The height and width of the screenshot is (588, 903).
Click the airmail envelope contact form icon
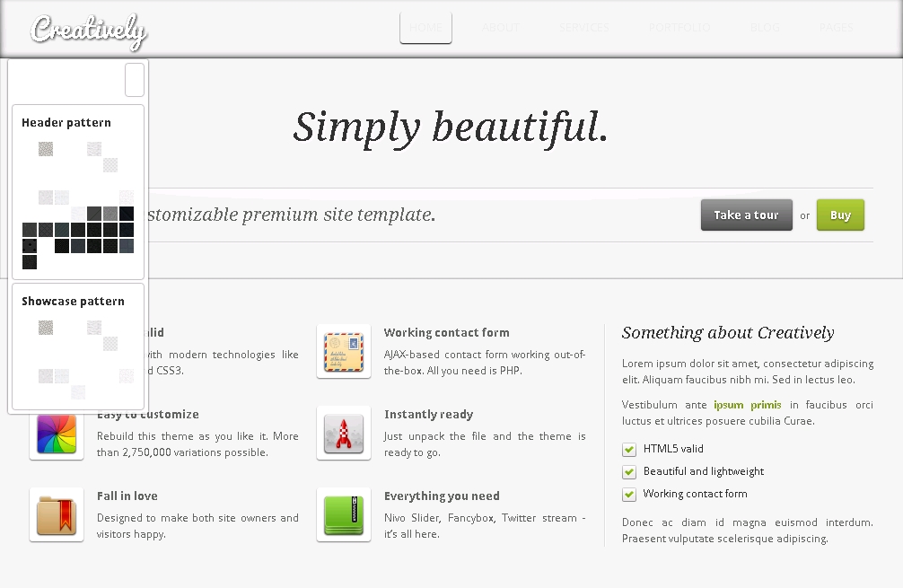(344, 352)
